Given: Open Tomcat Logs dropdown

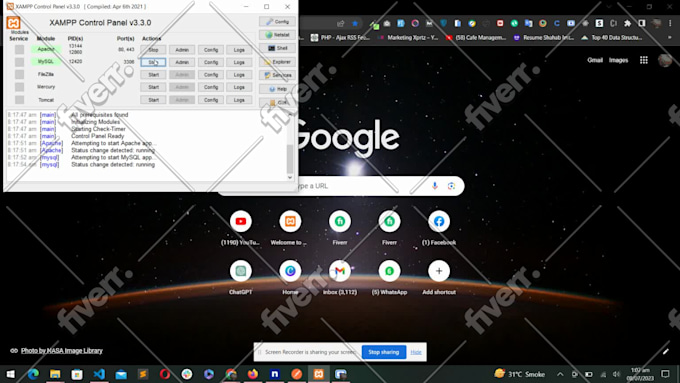Looking at the screenshot, I should pos(239,100).
